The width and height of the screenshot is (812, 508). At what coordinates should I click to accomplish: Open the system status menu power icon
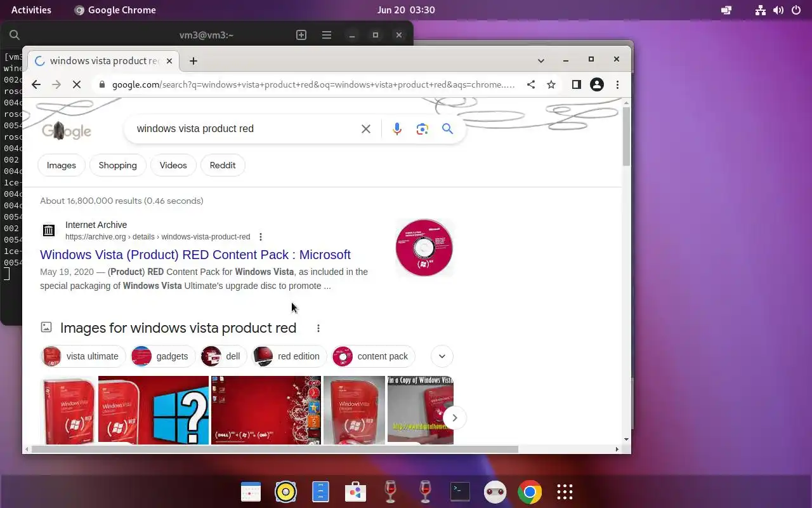[796, 10]
